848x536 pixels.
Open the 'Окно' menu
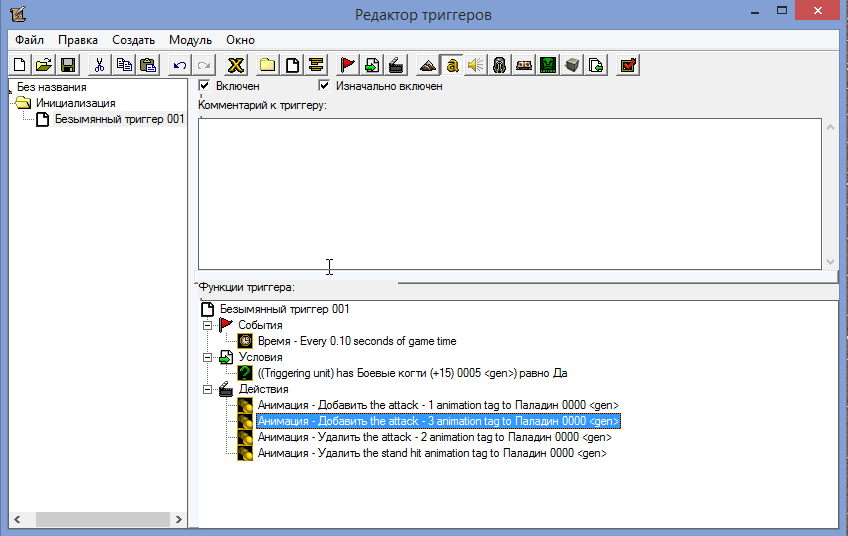click(240, 40)
